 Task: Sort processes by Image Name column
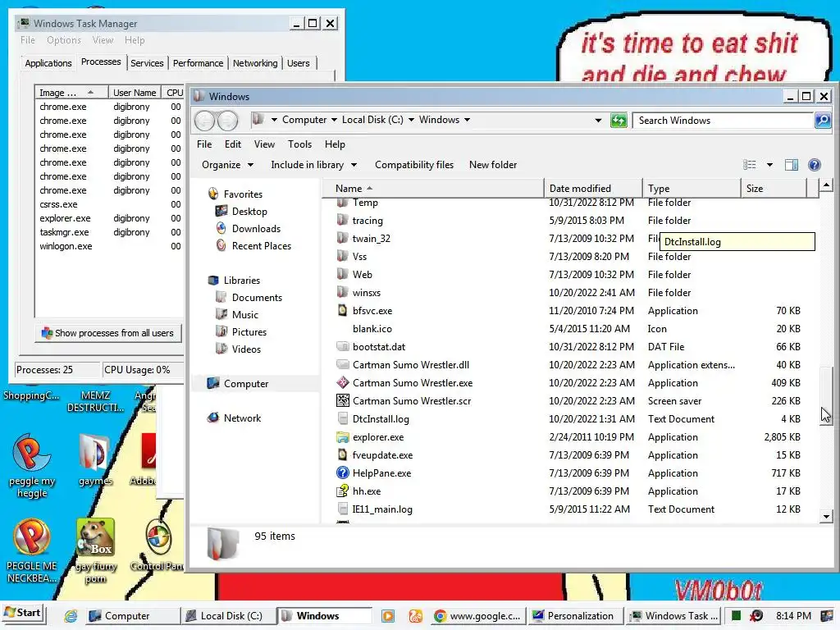pyautogui.click(x=71, y=93)
